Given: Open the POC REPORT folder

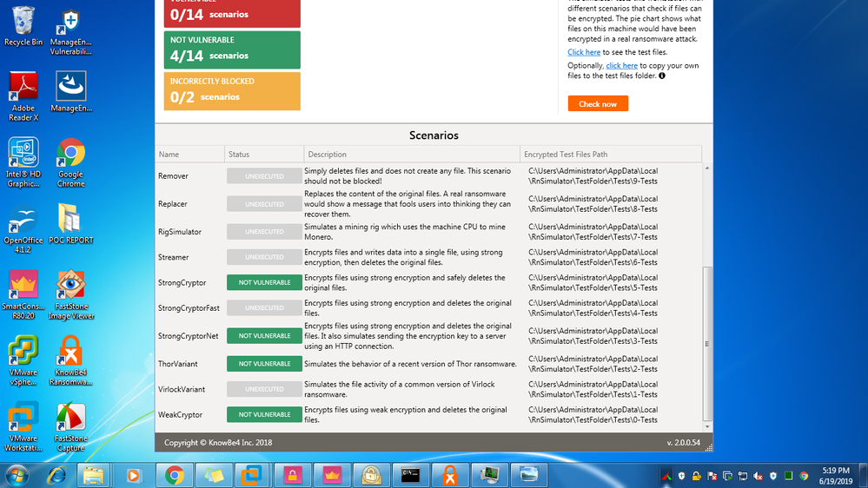Looking at the screenshot, I should (71, 223).
